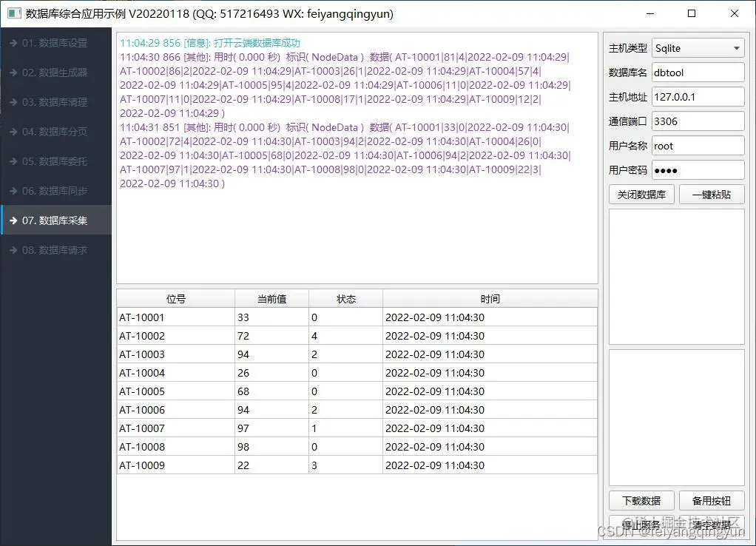Select the AT-10009 cell in the table
Screen dimensions: 756x546
click(x=175, y=465)
